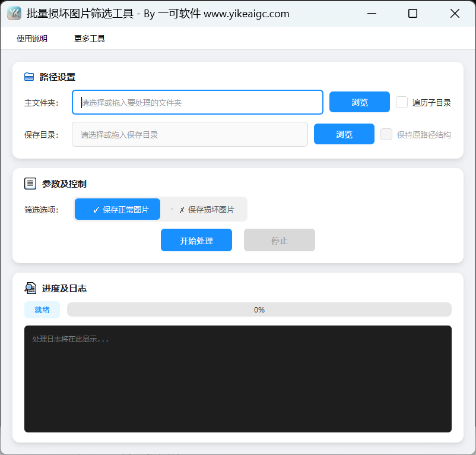Click the 进度及日志 section heading
The image size is (476, 455).
click(x=64, y=289)
